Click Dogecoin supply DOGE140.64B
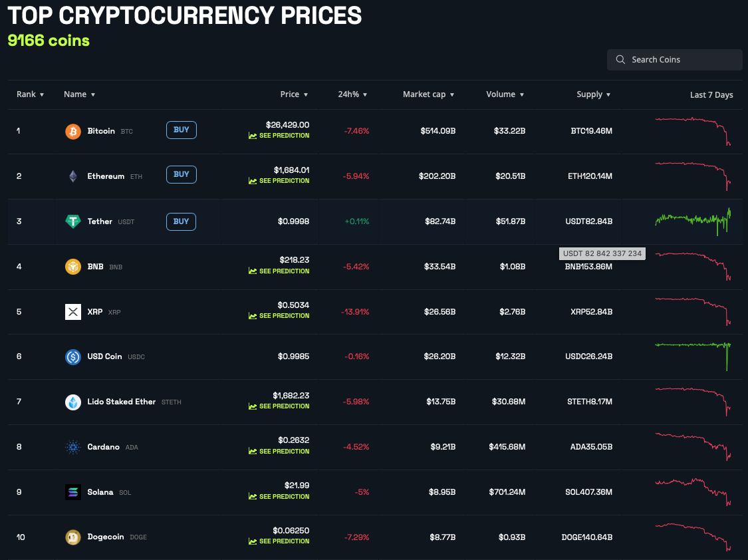 (586, 537)
